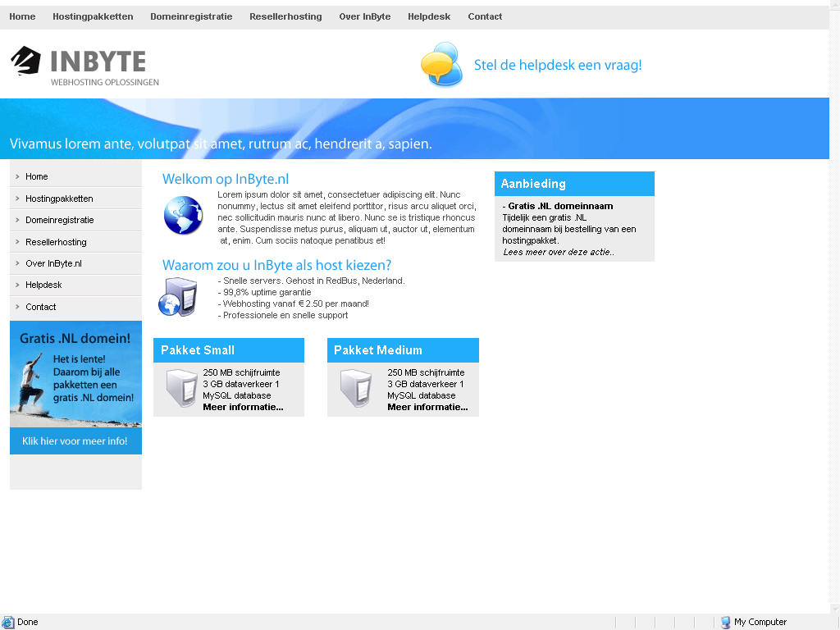Click the Gratis .NL domein banner image
The width and height of the screenshot is (840, 630).
75,374
